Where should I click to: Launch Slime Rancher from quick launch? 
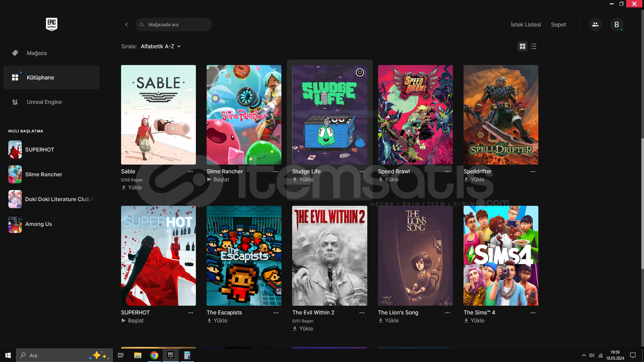point(51,174)
